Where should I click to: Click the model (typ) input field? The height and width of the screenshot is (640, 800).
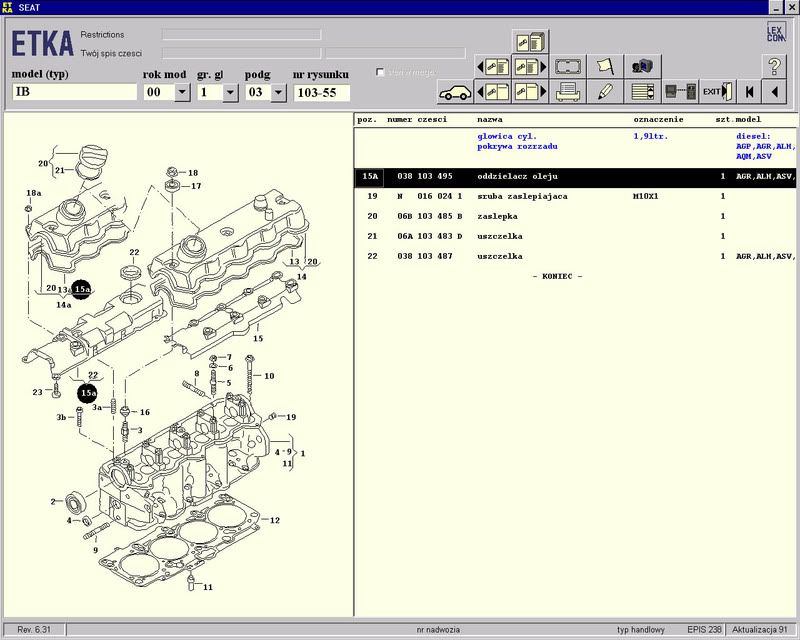tap(74, 92)
